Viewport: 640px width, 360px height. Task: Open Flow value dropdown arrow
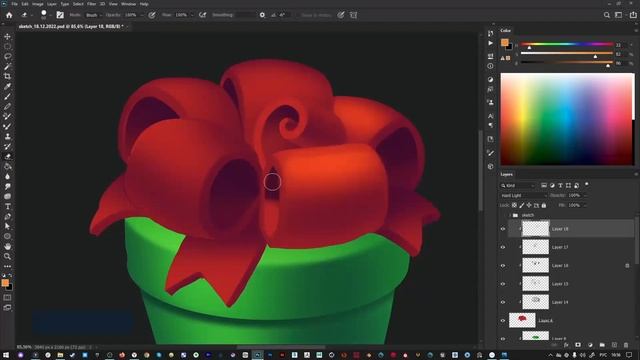(192, 15)
